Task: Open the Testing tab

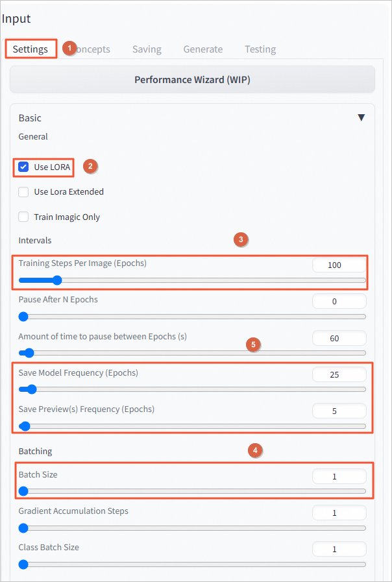Action: [x=260, y=49]
